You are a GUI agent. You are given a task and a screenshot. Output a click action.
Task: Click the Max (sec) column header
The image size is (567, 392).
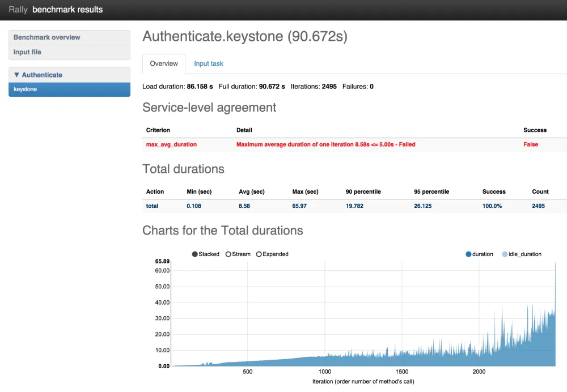305,191
